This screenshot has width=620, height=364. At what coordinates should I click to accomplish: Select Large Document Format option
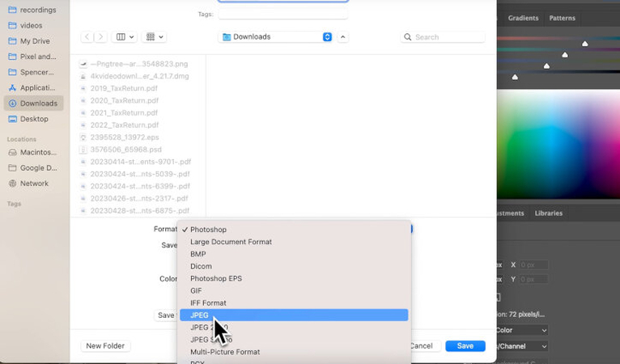231,242
